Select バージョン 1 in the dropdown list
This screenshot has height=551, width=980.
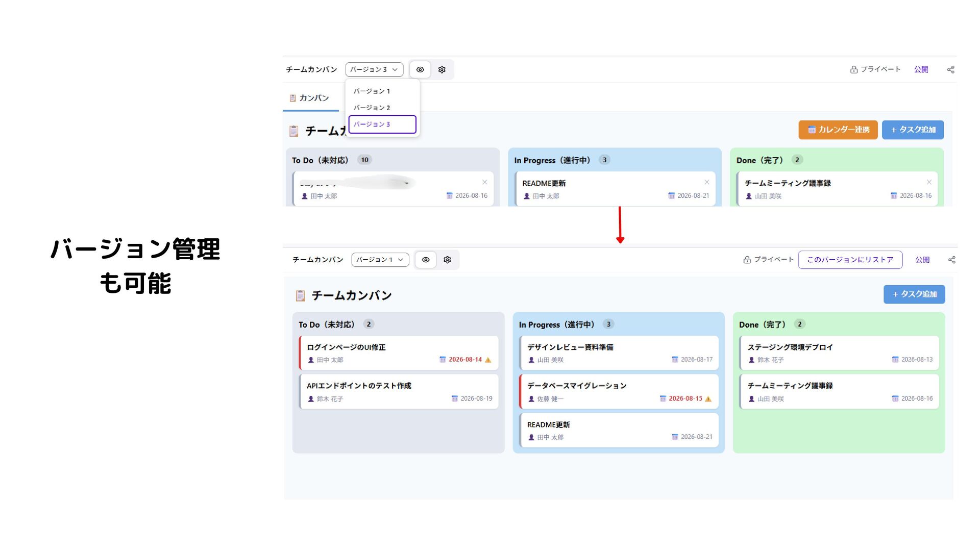(382, 91)
